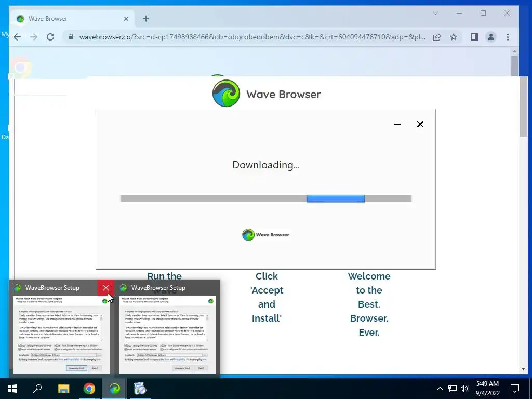Switch to Chrome in the taskbar
532x399 pixels.
pyautogui.click(x=89, y=389)
